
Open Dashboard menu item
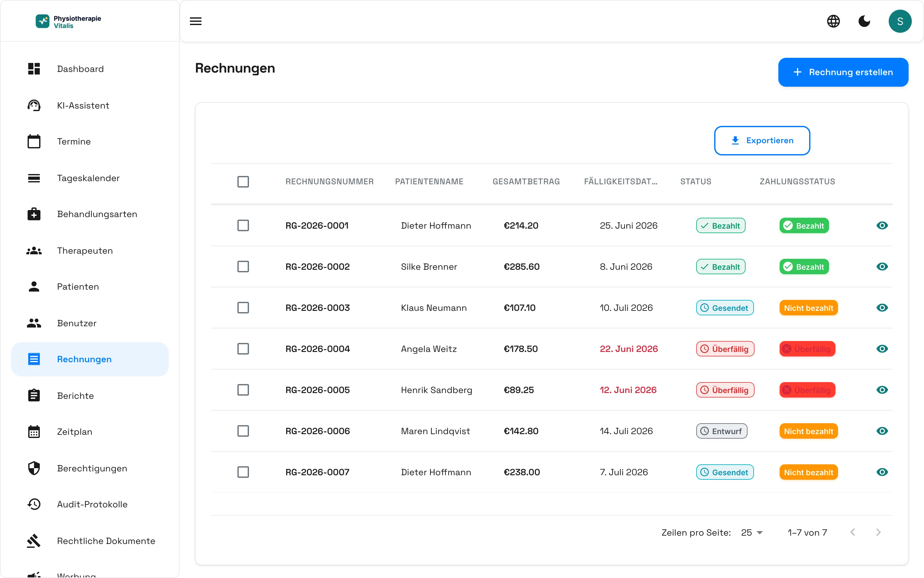pos(90,69)
